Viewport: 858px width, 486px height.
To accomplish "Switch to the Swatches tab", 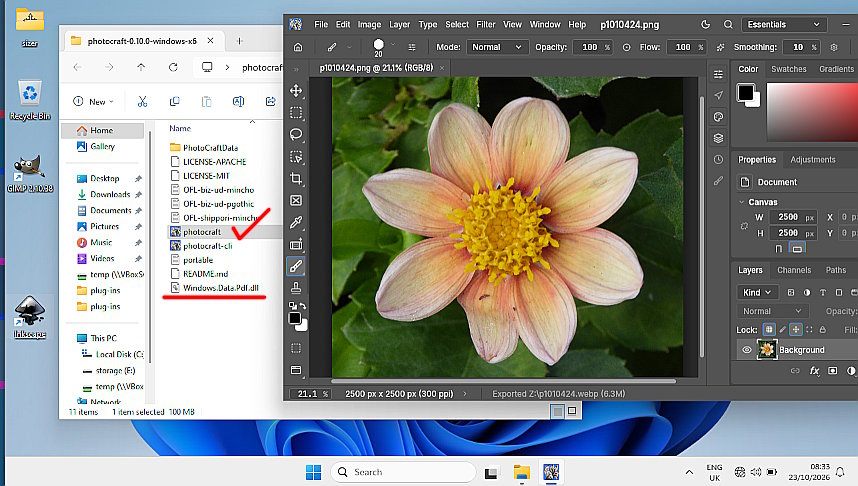I will pyautogui.click(x=789, y=69).
